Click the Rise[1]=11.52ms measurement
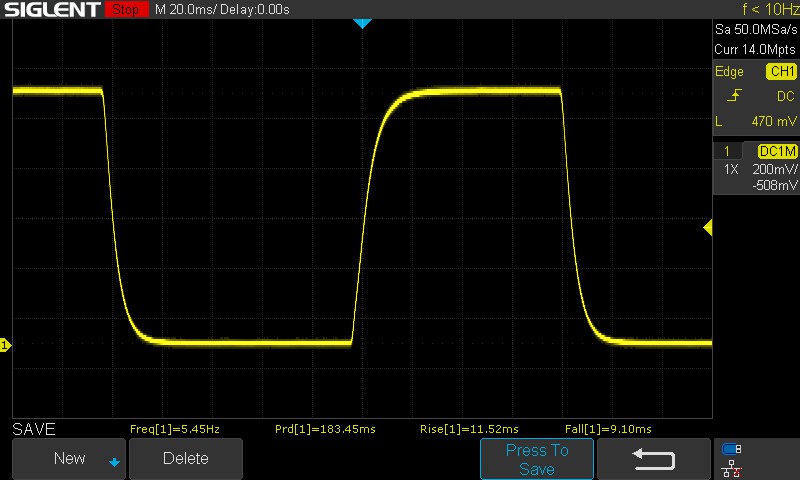Viewport: 800px width, 480px height. (469, 429)
